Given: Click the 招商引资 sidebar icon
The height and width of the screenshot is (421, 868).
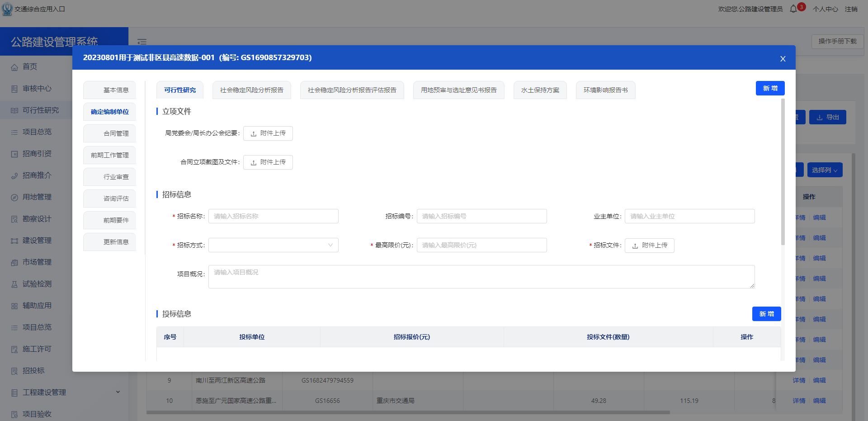Looking at the screenshot, I should 14,154.
